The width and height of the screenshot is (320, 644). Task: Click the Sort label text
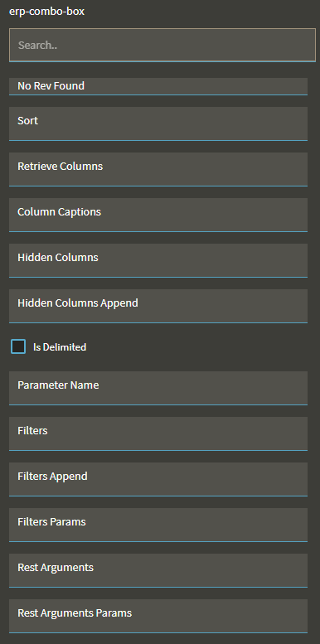pos(27,121)
